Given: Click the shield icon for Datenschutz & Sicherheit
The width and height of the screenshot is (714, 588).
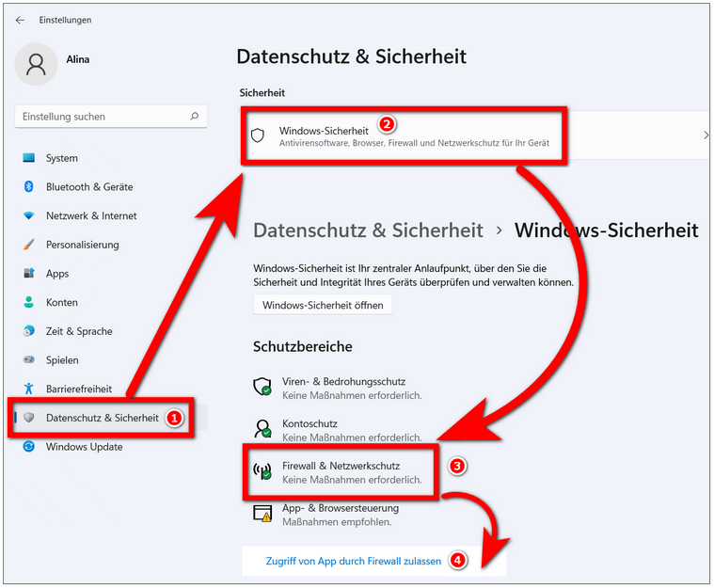Looking at the screenshot, I should (x=28, y=418).
